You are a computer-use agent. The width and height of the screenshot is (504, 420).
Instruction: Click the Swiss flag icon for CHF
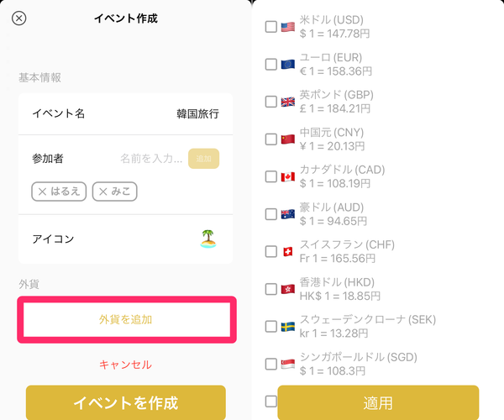287,252
